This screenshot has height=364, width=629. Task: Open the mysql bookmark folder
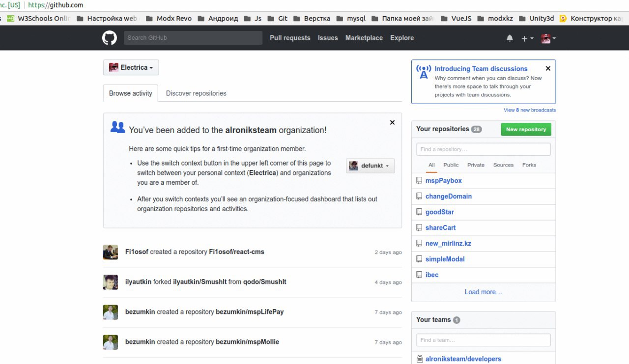pos(351,19)
